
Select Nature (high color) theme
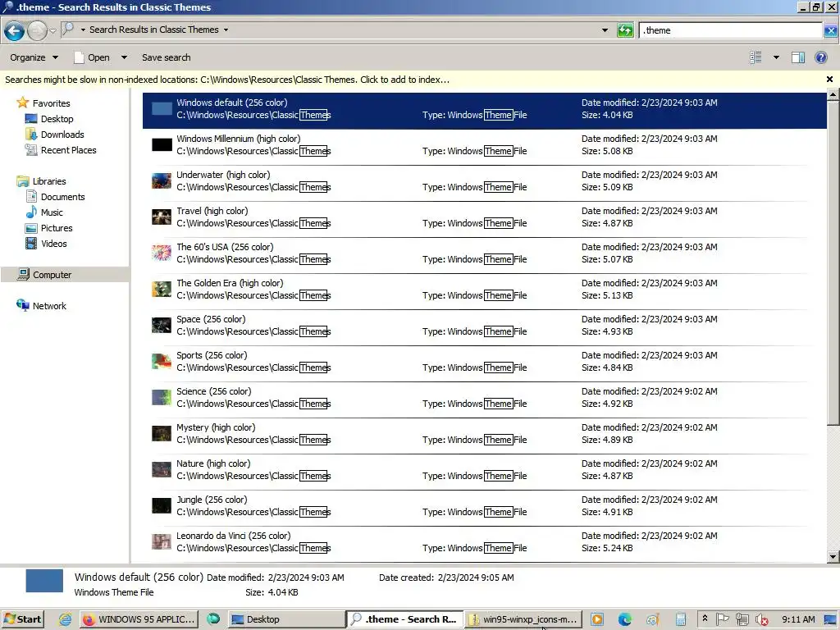pos(484,471)
